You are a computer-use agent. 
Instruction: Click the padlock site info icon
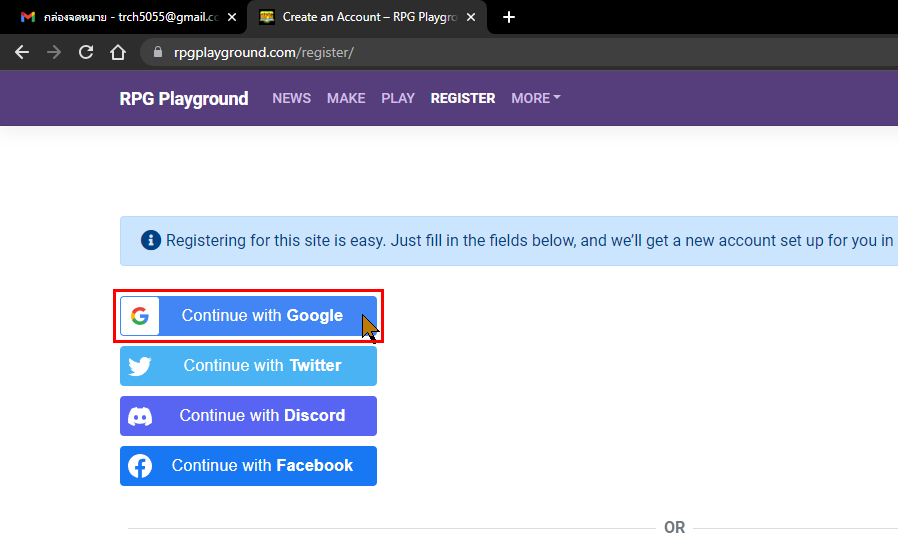tap(158, 52)
